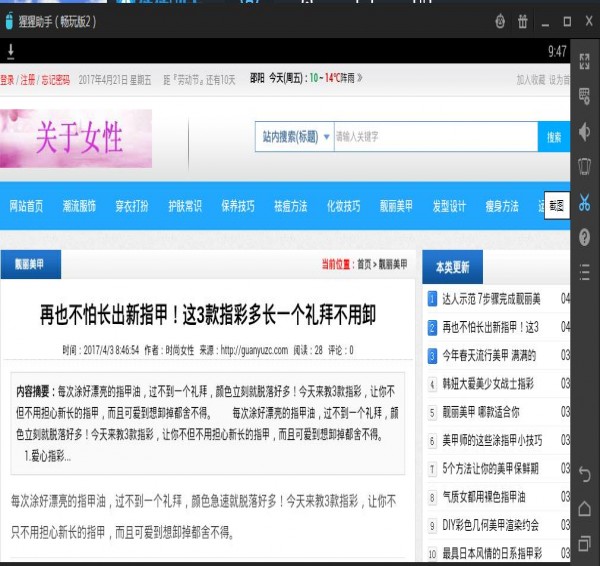Open the 网站首页 nav item
Image resolution: width=600 pixels, height=566 pixels.
(26, 206)
